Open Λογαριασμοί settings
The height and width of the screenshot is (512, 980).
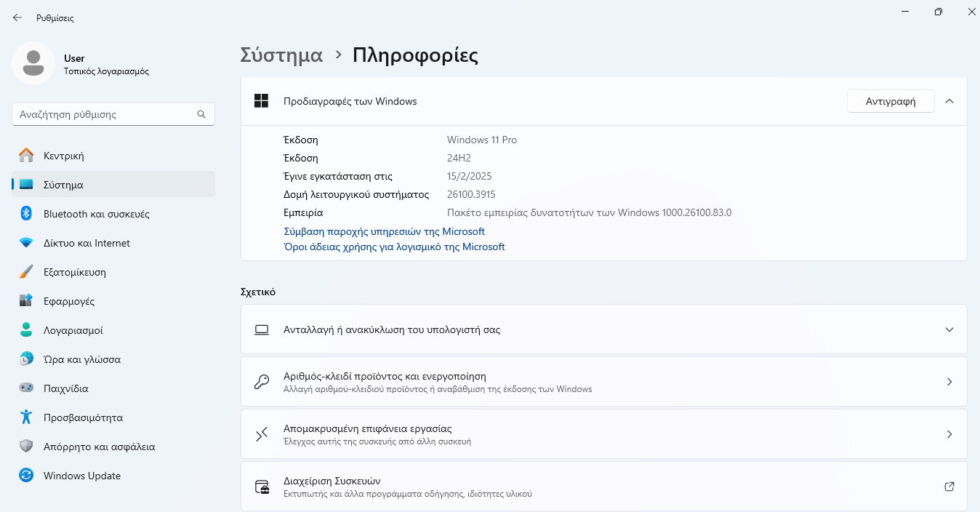[x=113, y=330]
